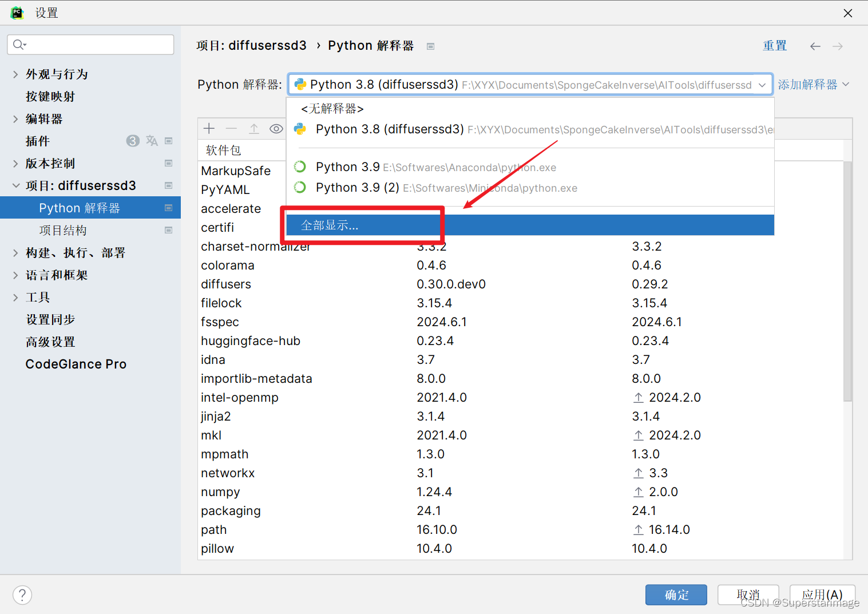
Task: Select Python 解释器 in the sidebar
Action: point(90,208)
